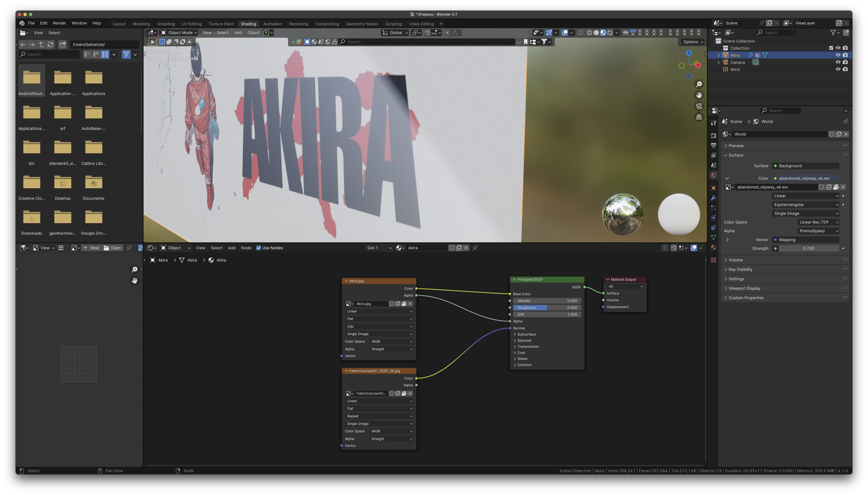Screen dimensions: 868x495
Task: Go to parent directory in file browser
Action: tap(41, 45)
